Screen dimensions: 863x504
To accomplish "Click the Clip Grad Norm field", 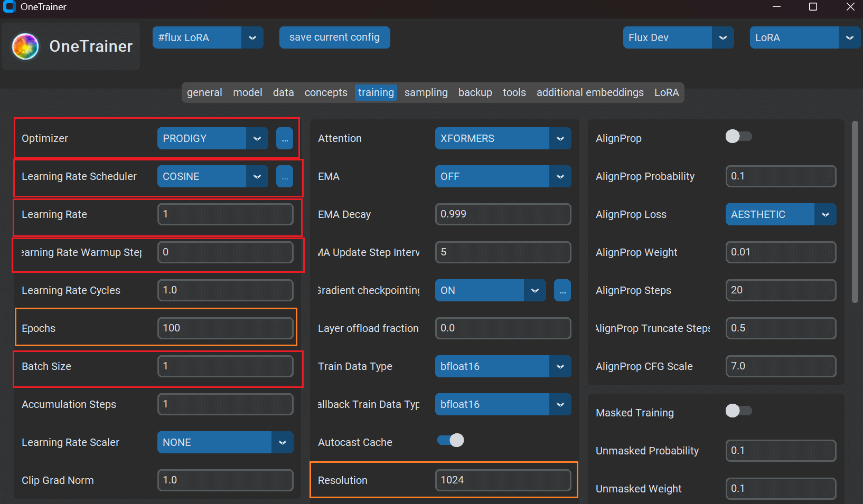I will tap(226, 480).
